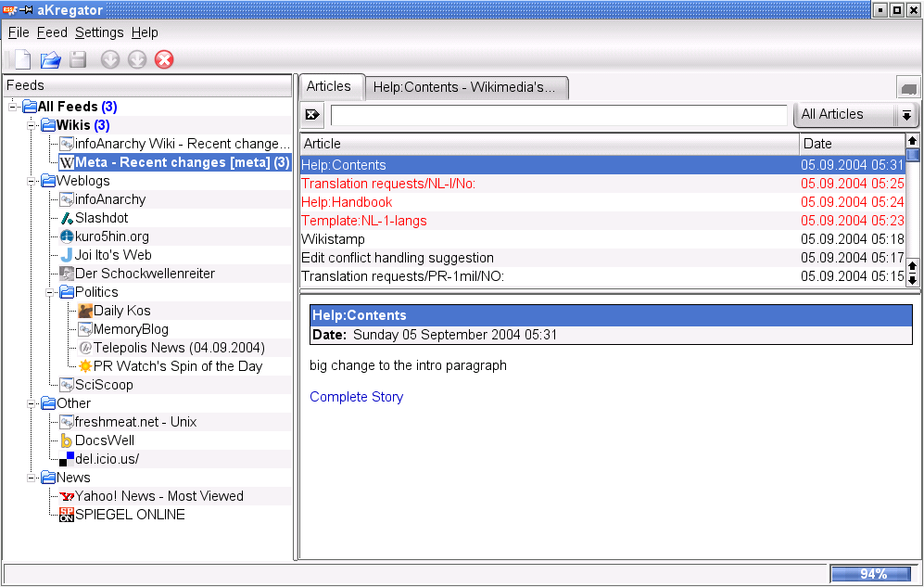Open the Complete Story link

point(357,397)
